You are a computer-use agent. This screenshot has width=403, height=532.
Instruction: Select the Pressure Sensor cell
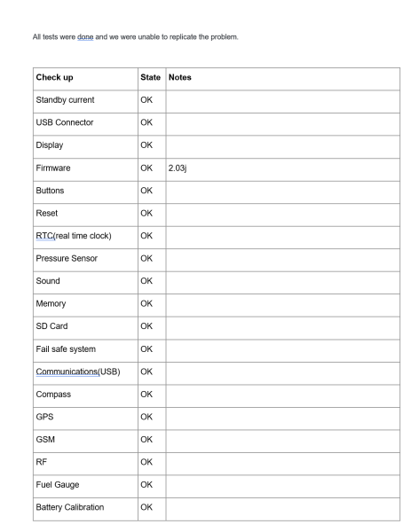tap(85, 260)
